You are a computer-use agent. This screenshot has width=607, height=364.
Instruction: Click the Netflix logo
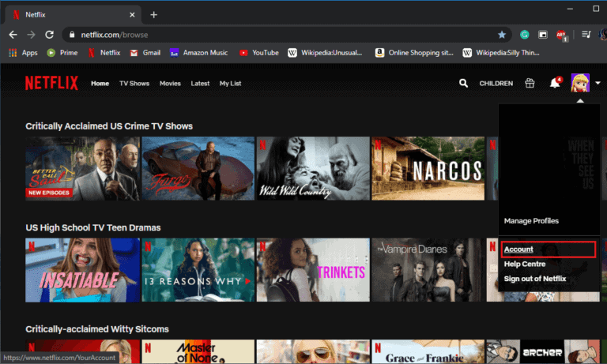coord(51,83)
